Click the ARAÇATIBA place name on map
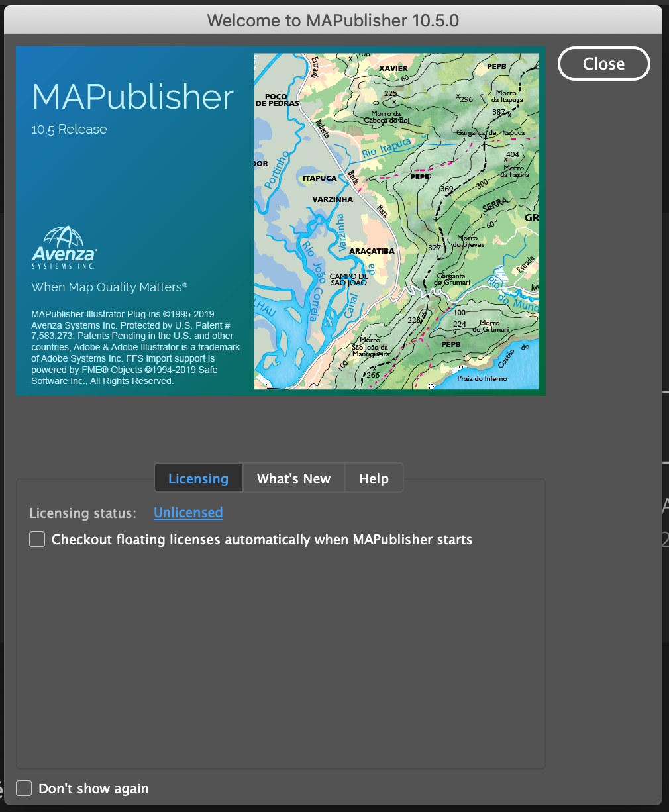The width and height of the screenshot is (669, 812). click(372, 251)
